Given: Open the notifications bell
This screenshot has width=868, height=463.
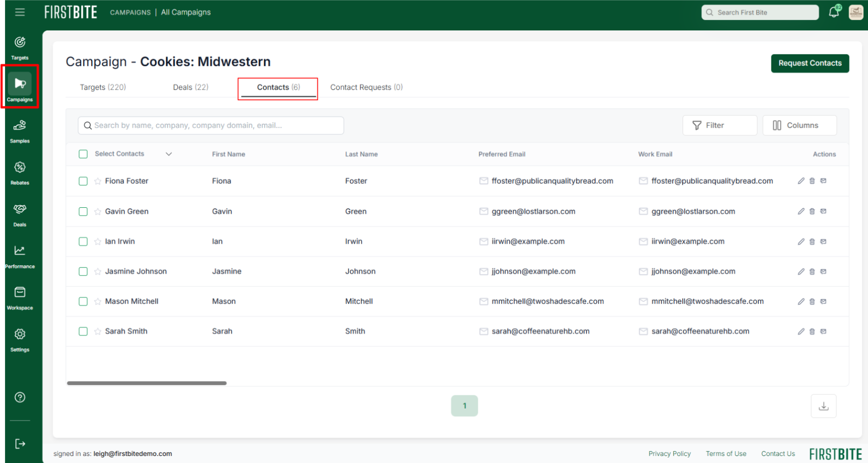Looking at the screenshot, I should pyautogui.click(x=834, y=12).
